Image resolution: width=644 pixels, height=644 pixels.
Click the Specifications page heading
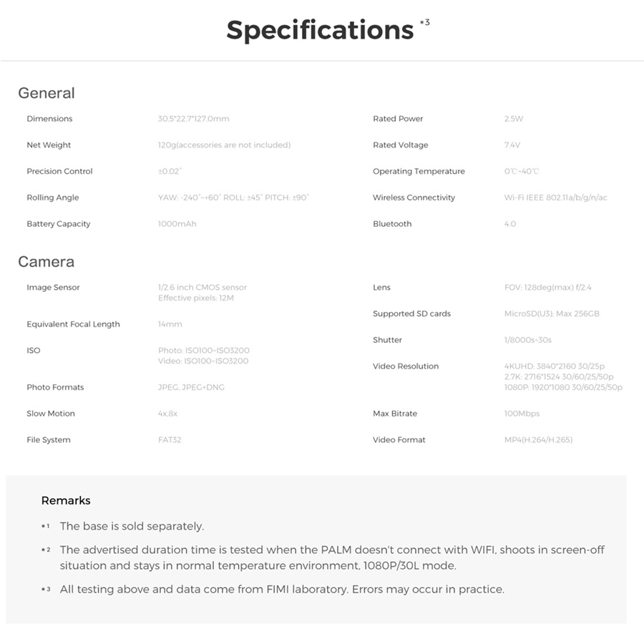click(320, 30)
